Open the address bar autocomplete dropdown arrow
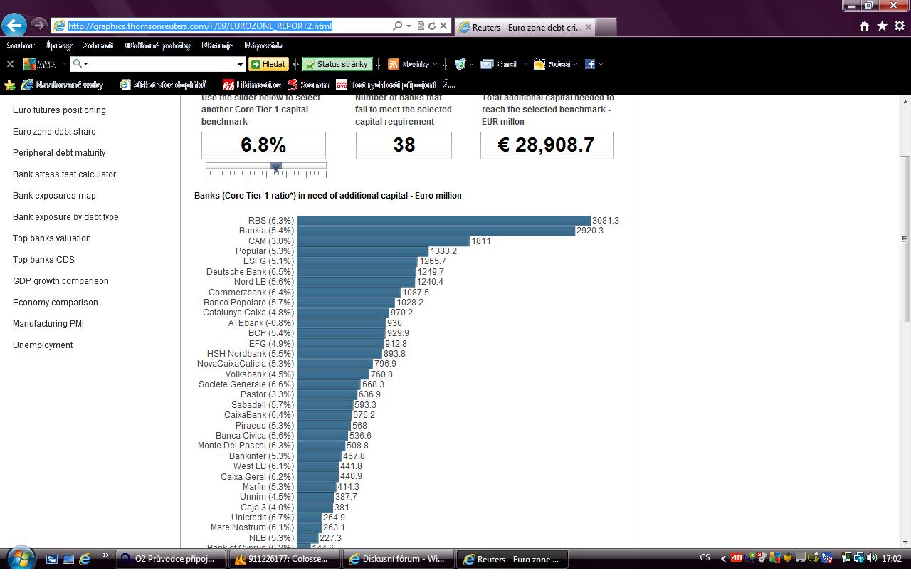This screenshot has width=911, height=588. [409, 26]
